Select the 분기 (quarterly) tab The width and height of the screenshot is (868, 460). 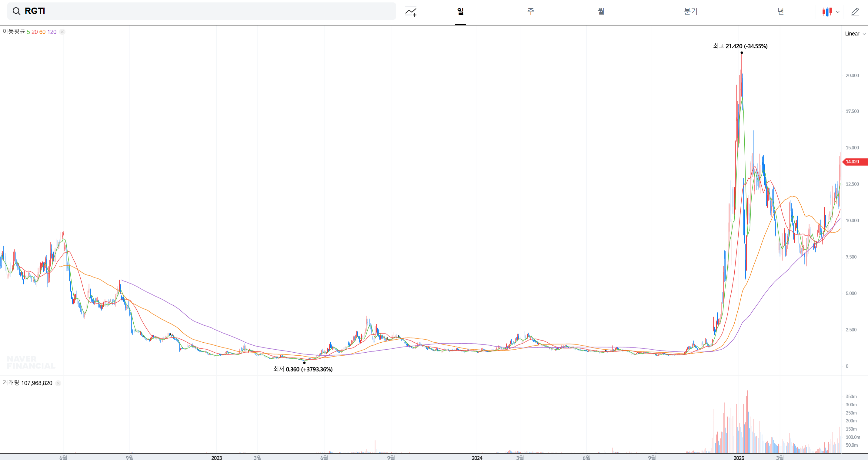pyautogui.click(x=690, y=12)
